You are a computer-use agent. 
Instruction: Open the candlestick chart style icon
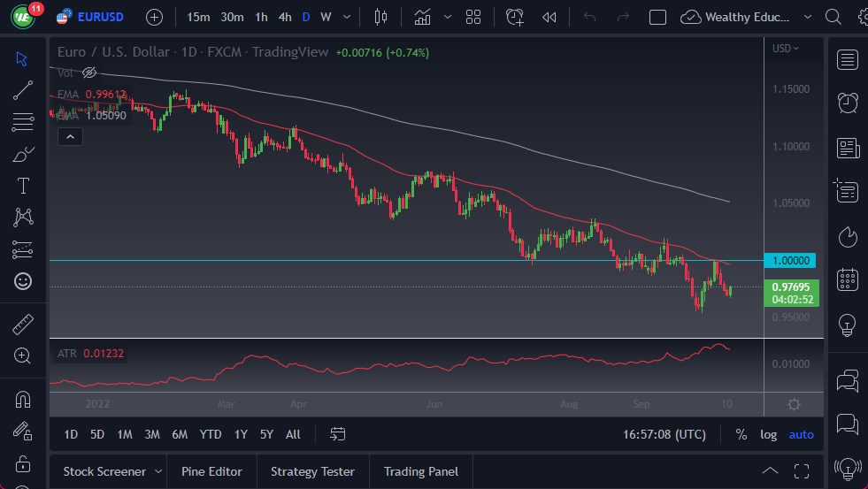click(x=381, y=17)
